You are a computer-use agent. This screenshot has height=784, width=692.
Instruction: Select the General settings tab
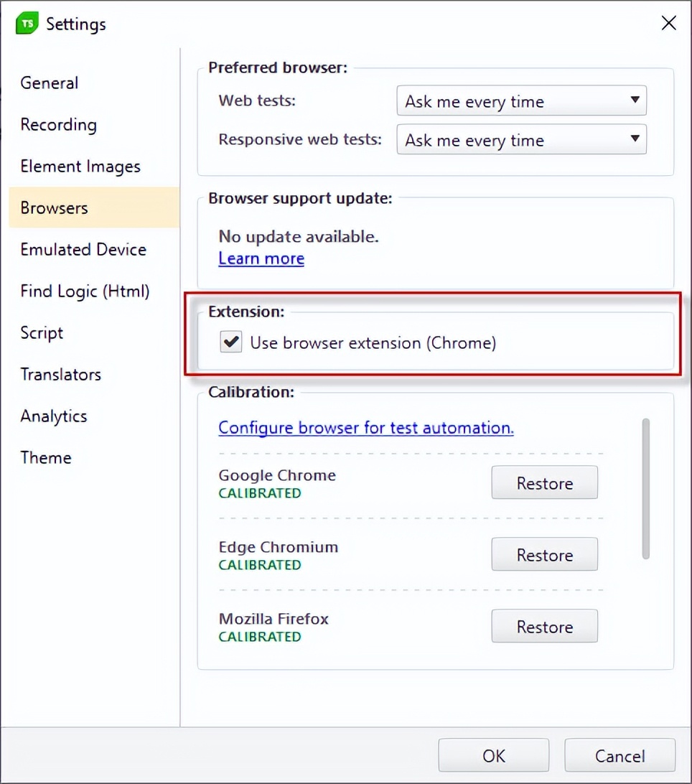click(x=50, y=83)
